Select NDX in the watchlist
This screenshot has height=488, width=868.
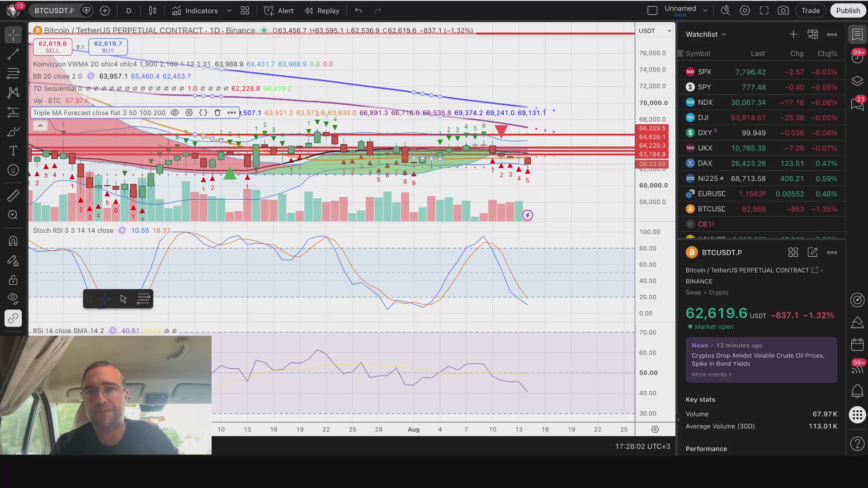pyautogui.click(x=761, y=103)
